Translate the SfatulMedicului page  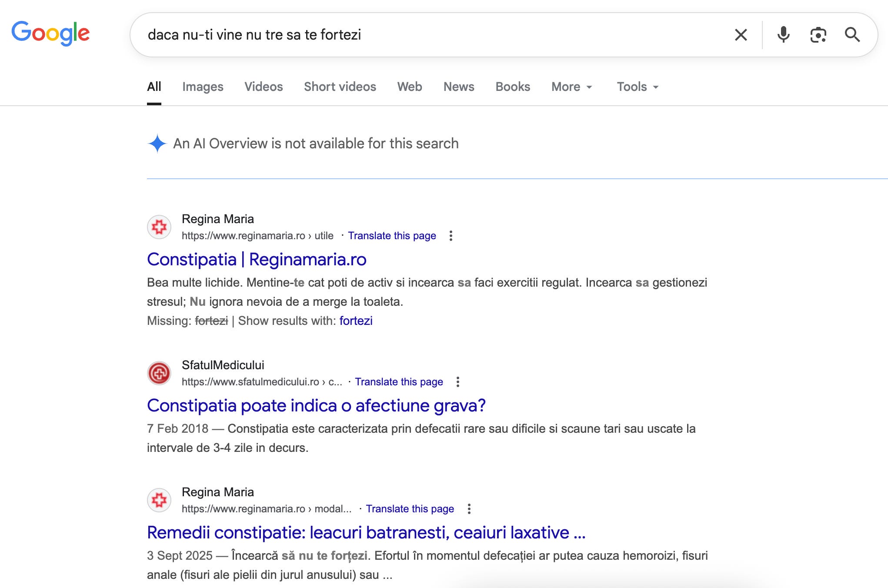(x=399, y=382)
